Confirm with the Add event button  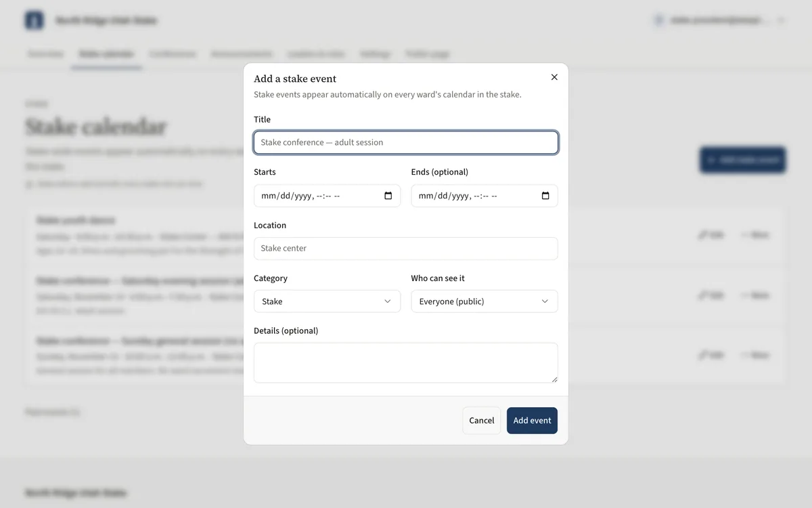click(x=532, y=421)
